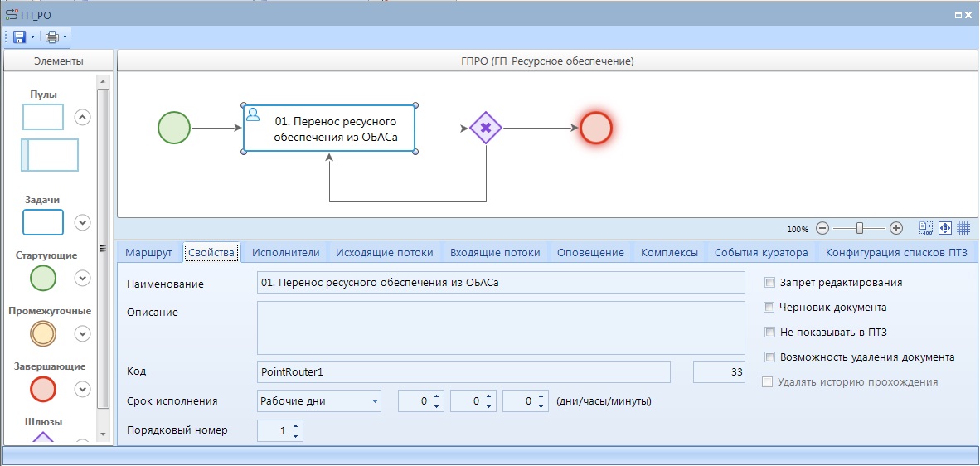Select the red end event on diagram
The width and height of the screenshot is (980, 466).
click(596, 129)
